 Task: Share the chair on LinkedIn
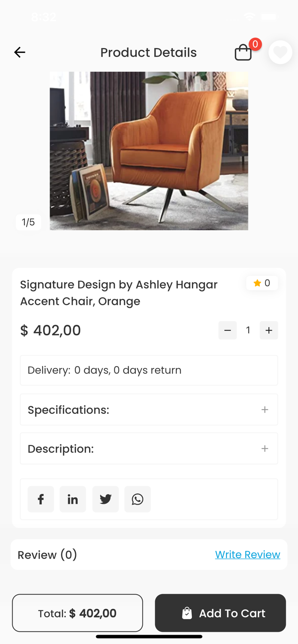73,499
